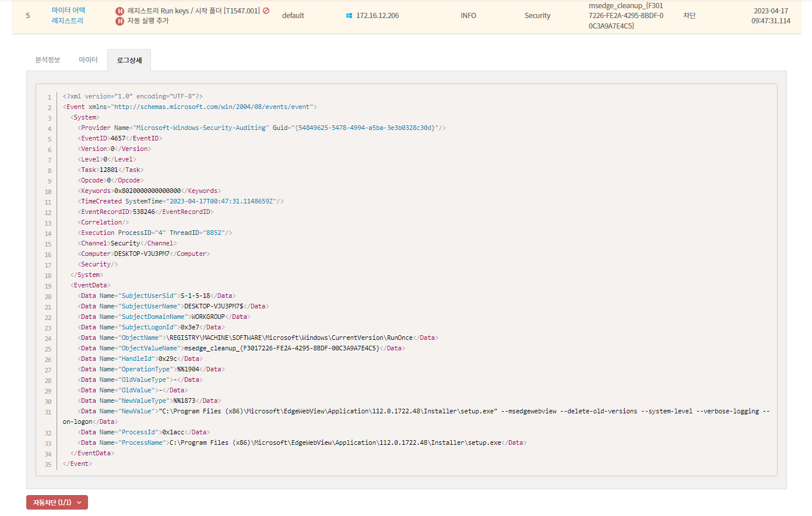Viewport: 812px width, 516px height.
Task: Open the 마이터 어택 link
Action: 68,10
